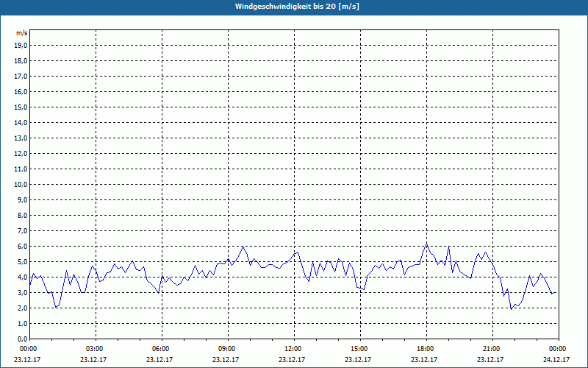Choose the '4,0' y-axis label
The image size is (588, 368).
pyautogui.click(x=23, y=277)
